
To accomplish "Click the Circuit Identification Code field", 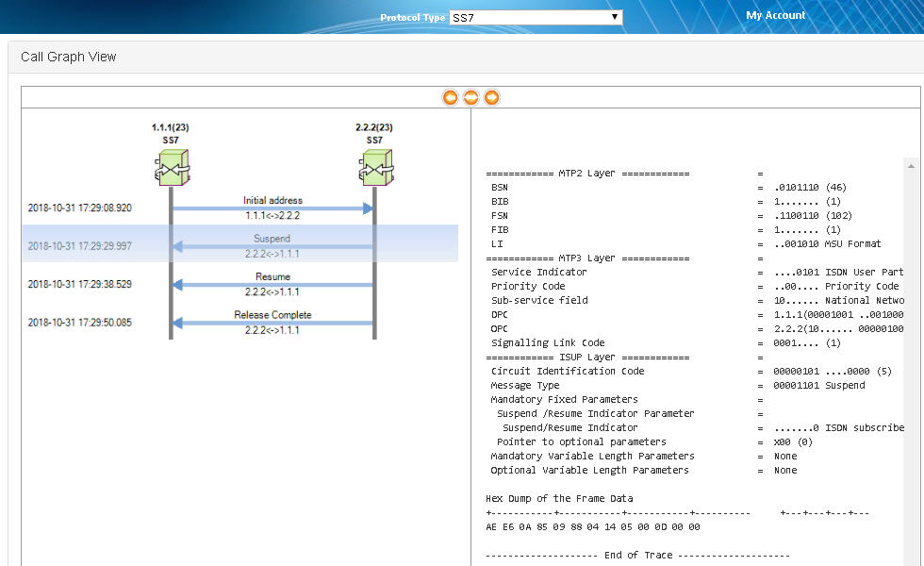I will point(568,372).
